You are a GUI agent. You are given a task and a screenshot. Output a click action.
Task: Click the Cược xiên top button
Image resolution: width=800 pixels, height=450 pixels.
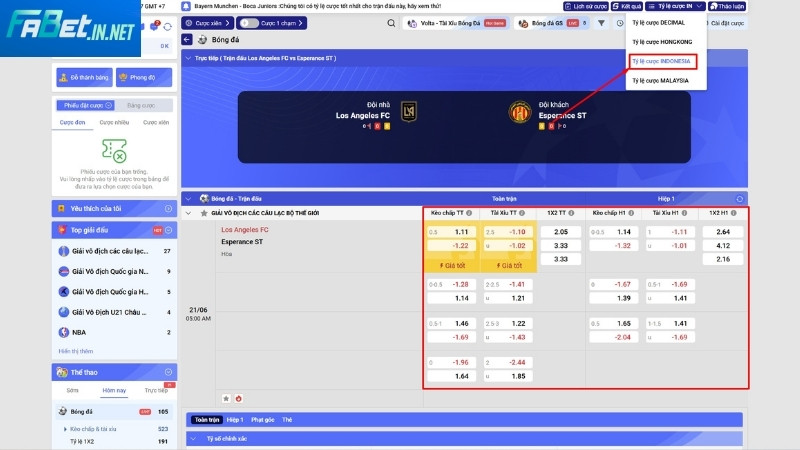(x=208, y=23)
